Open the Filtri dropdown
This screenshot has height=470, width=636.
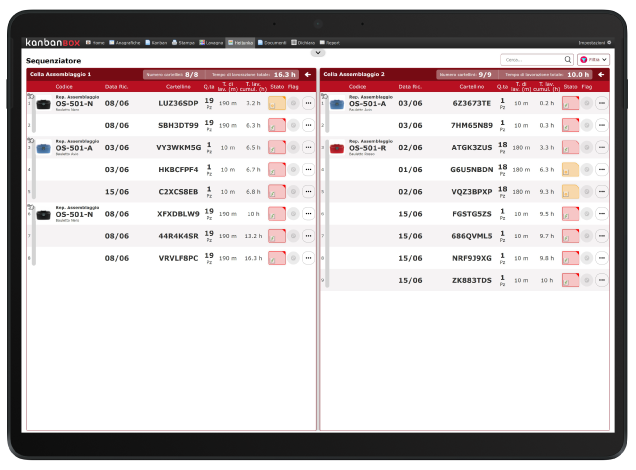coord(594,60)
